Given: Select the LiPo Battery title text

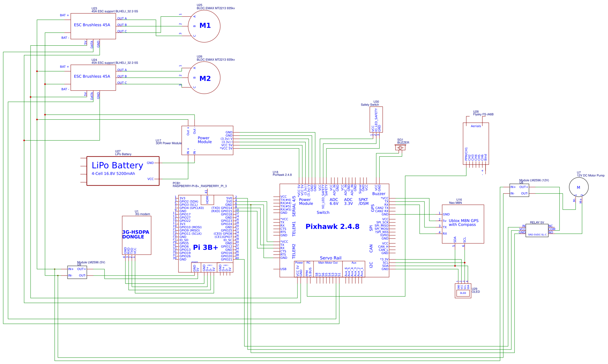Looking at the screenshot, I should pyautogui.click(x=117, y=165).
